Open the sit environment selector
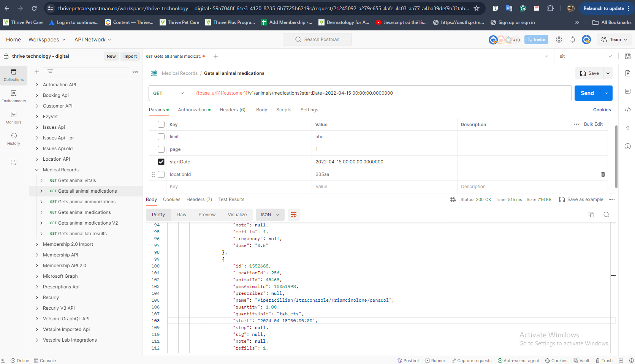 [x=586, y=56]
